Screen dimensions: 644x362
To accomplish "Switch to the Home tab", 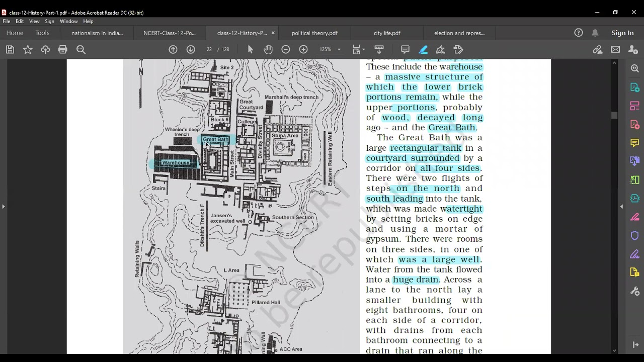I will click(15, 33).
